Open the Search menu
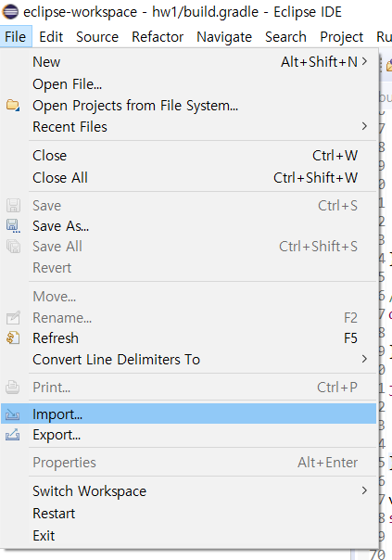Screen dimensions: 392x560 click(x=285, y=37)
